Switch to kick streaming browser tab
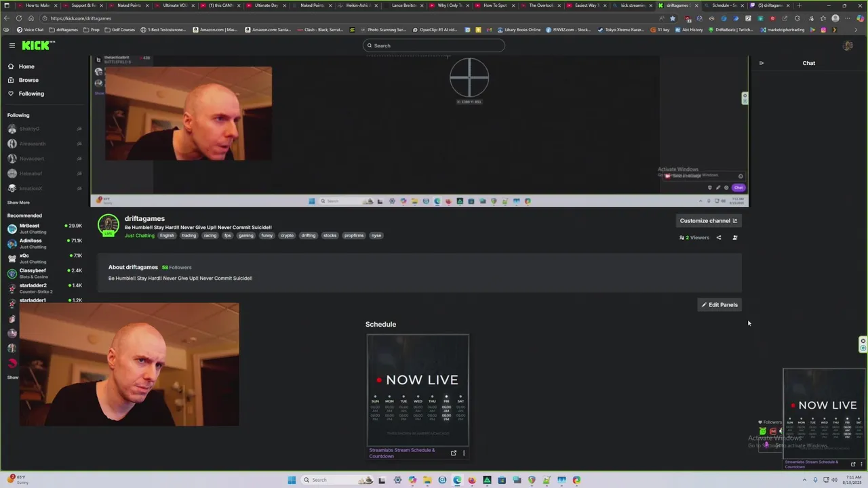Image resolution: width=868 pixels, height=488 pixels. (632, 5)
